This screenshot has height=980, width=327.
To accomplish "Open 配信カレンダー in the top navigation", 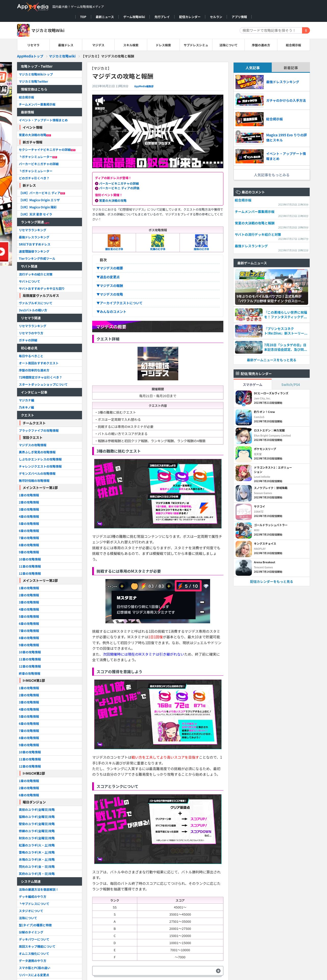I will (x=189, y=17).
